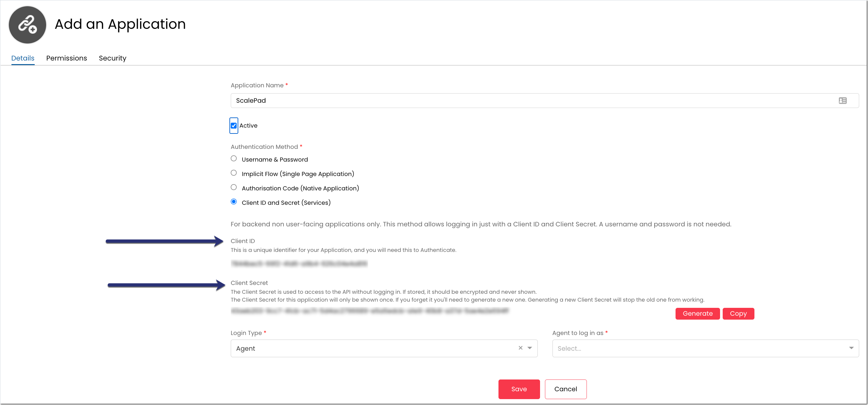Click the blurred Client ID value
This screenshot has height=405, width=868.
(299, 264)
